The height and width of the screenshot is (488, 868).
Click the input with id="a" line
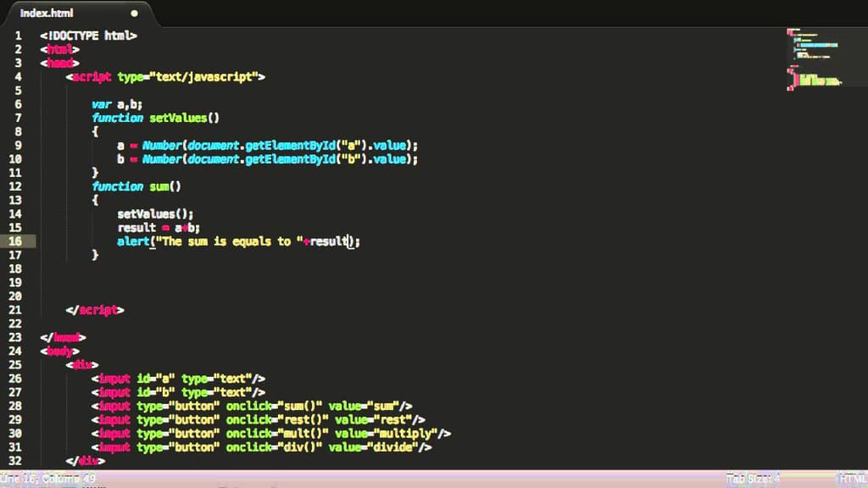tap(178, 379)
